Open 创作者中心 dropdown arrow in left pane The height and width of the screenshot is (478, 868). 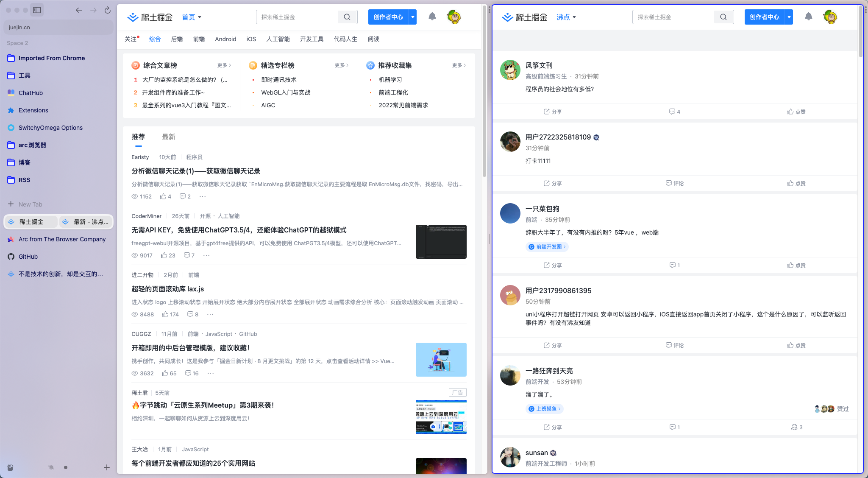point(413,17)
